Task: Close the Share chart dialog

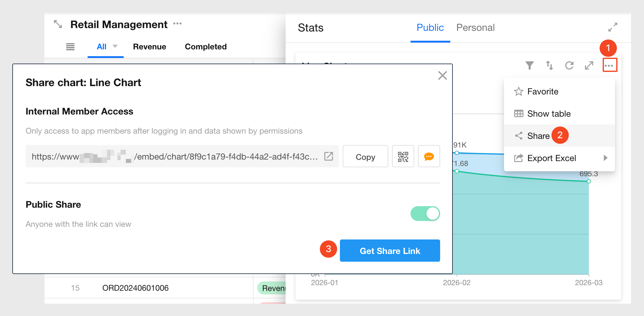Action: [442, 75]
